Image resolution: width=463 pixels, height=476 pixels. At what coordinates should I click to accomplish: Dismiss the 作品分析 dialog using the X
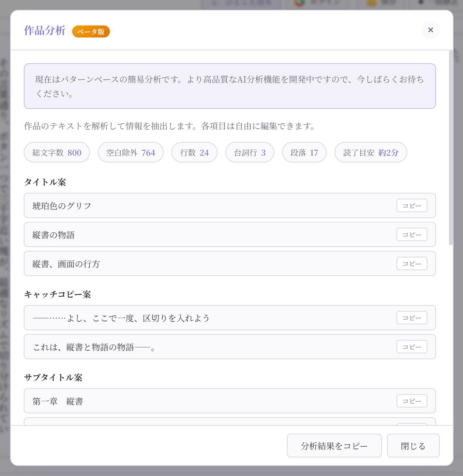coord(430,30)
